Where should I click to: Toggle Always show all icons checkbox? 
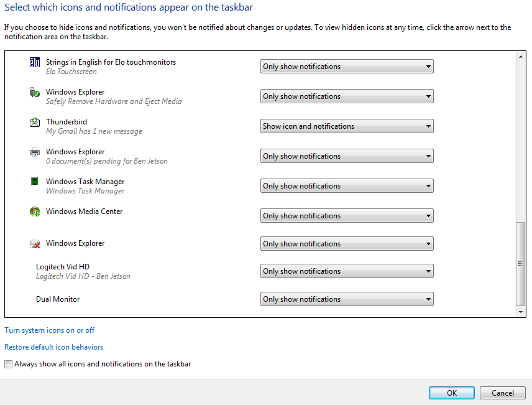point(9,364)
